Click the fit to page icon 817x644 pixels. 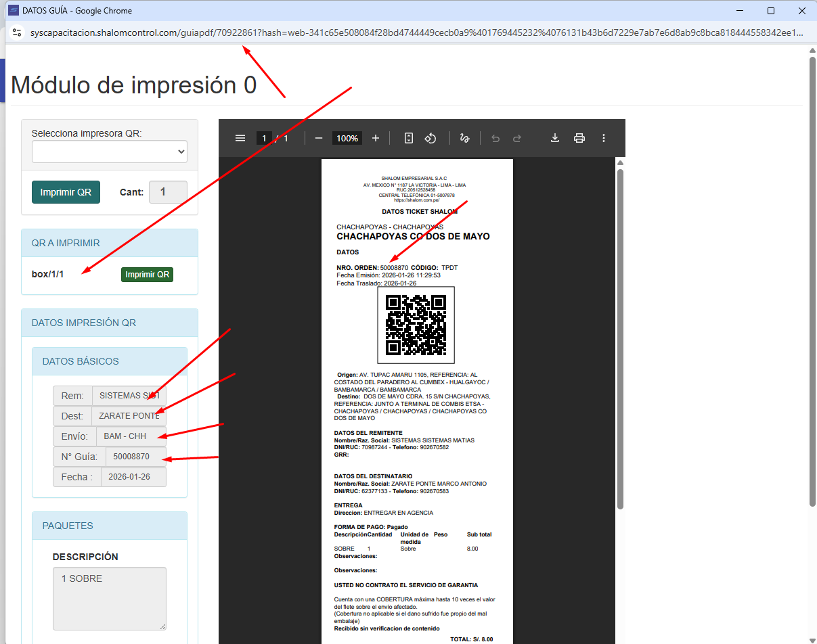409,138
